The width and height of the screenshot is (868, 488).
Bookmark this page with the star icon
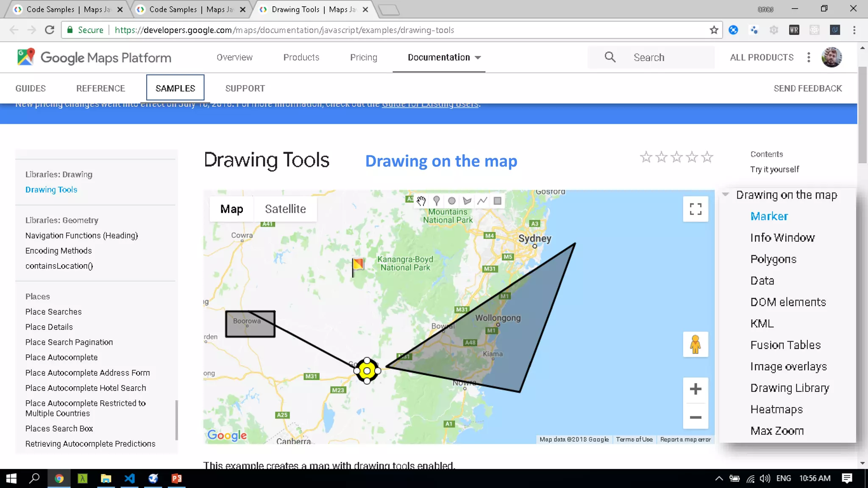click(714, 30)
